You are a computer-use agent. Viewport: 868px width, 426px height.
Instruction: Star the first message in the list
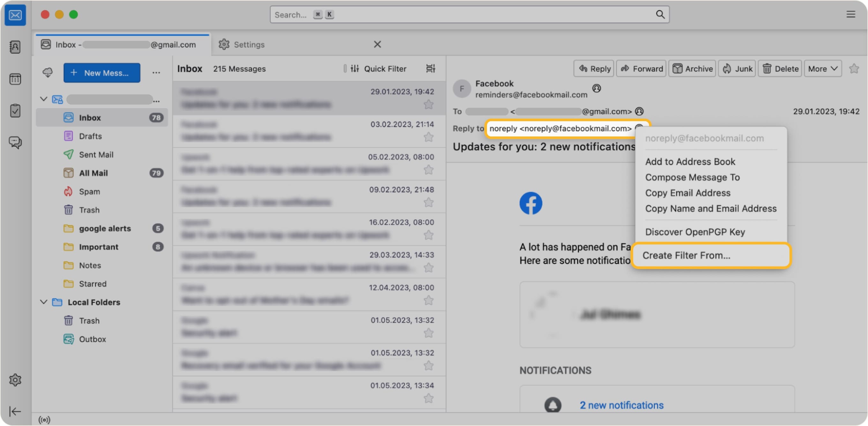click(429, 104)
